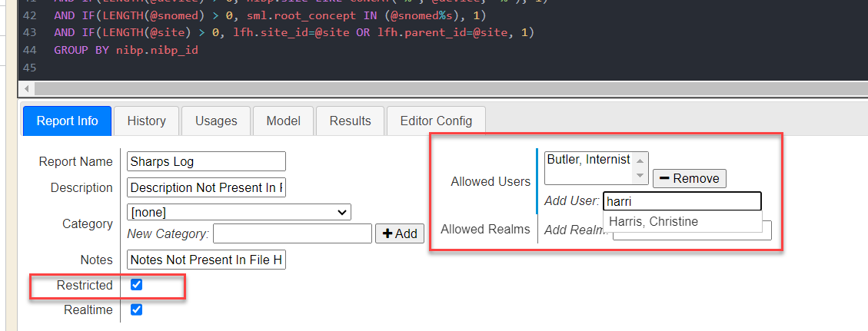Screen dimensions: 868x331
Task: Select Harris, Christine from suggestions
Action: coord(652,221)
